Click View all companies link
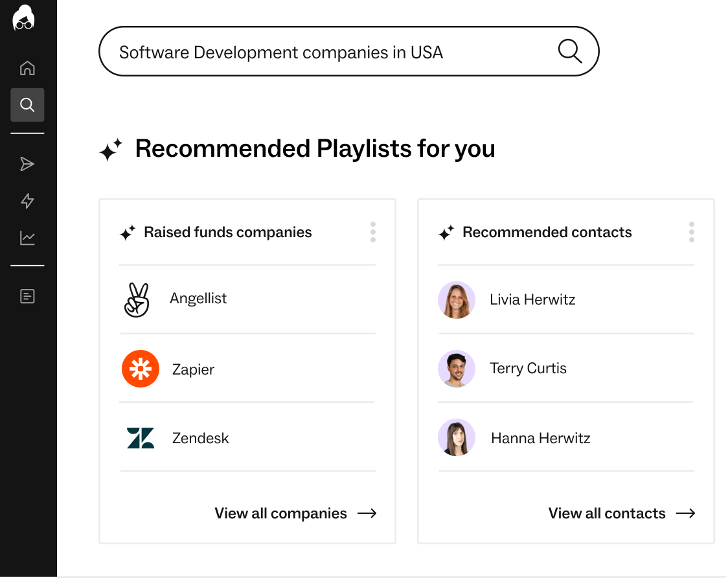The image size is (728, 578). 295,513
